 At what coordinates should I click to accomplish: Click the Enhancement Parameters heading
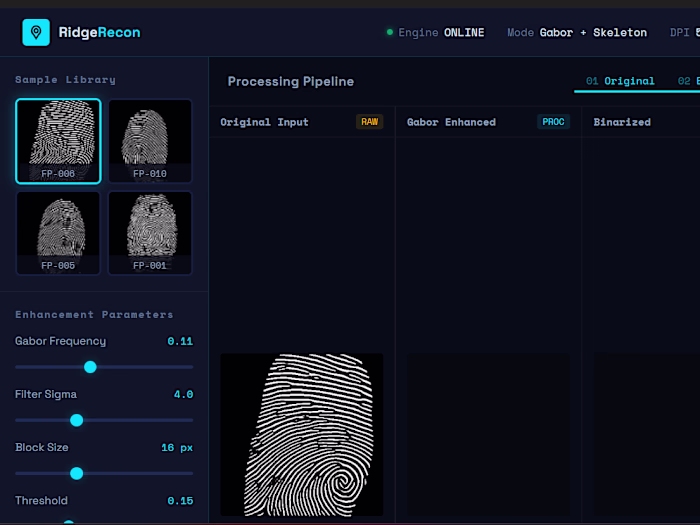click(94, 315)
